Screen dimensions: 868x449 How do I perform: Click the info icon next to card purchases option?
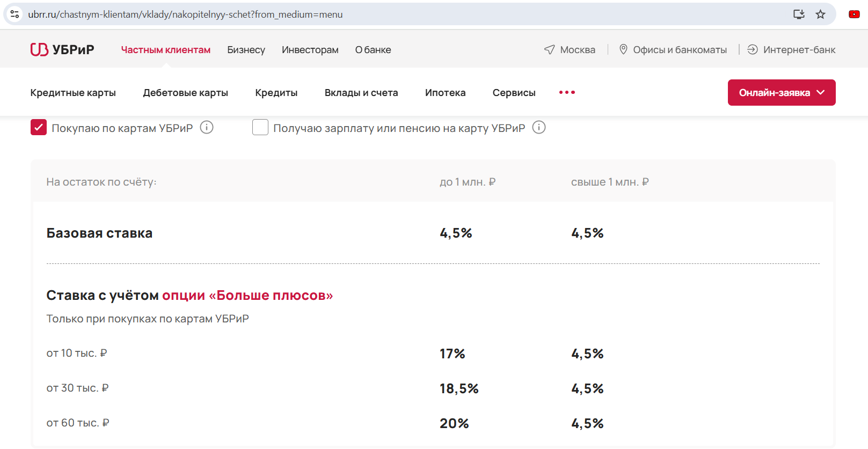tap(207, 128)
